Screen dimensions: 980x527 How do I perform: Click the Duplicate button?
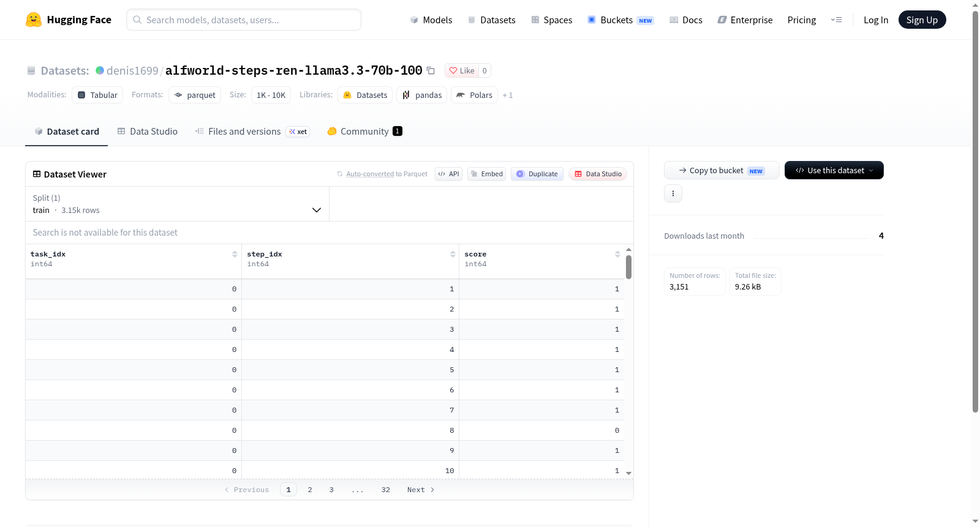[537, 174]
